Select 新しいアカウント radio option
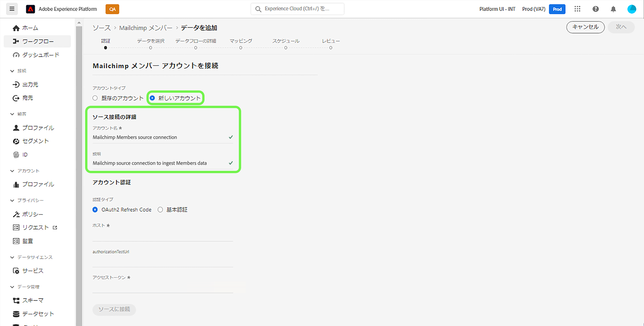644x326 pixels. tap(152, 98)
